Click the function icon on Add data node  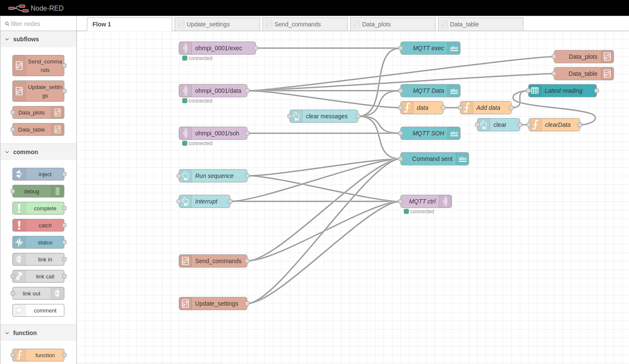[467, 108]
